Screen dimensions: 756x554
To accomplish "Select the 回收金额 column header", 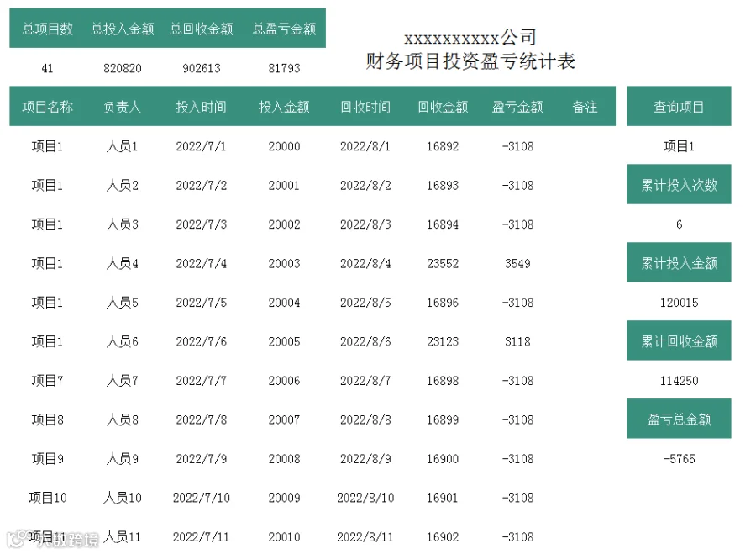I will pyautogui.click(x=443, y=107).
